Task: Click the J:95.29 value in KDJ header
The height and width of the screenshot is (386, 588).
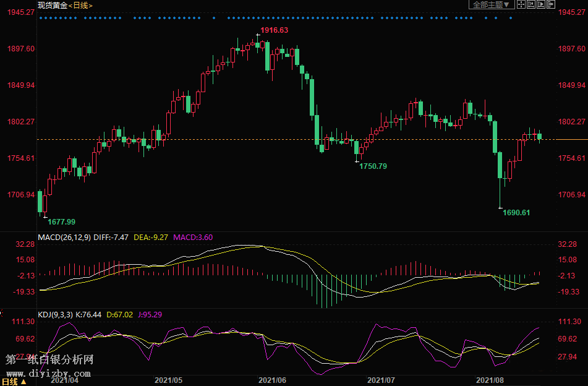Action: 150,315
